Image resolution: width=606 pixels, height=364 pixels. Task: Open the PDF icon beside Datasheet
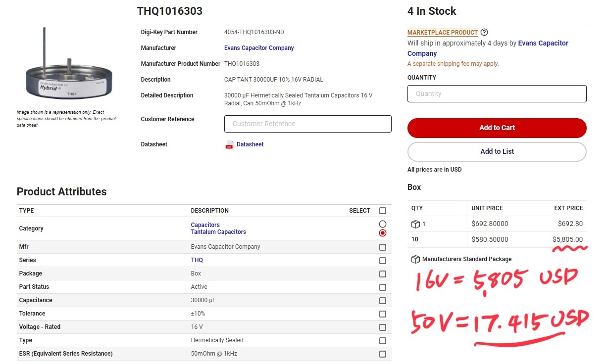[229, 145]
